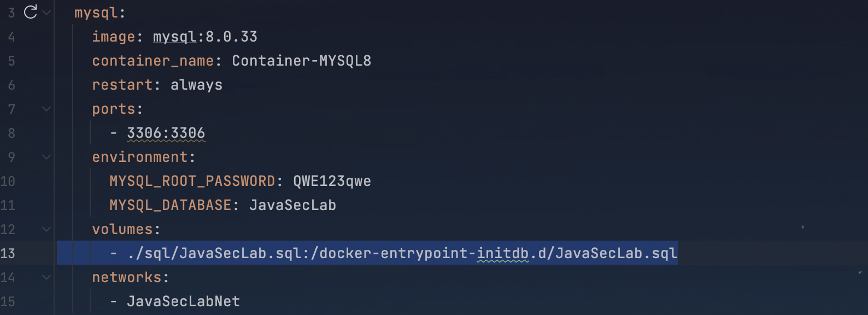Click the reload gutter icon beside mysql

[31, 11]
